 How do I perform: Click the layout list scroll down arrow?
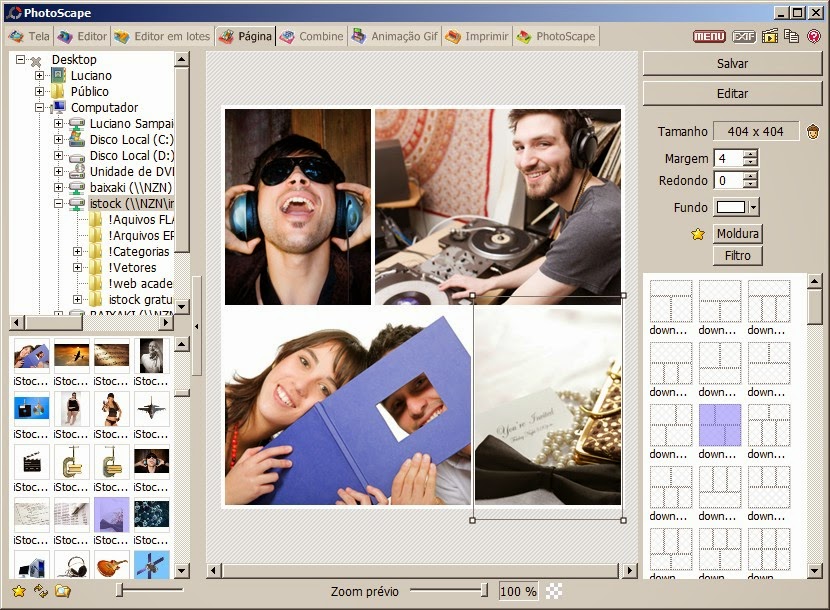[814, 570]
